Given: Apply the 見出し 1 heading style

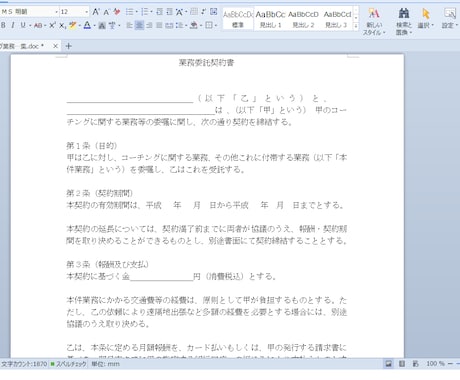Looking at the screenshot, I should (270, 19).
